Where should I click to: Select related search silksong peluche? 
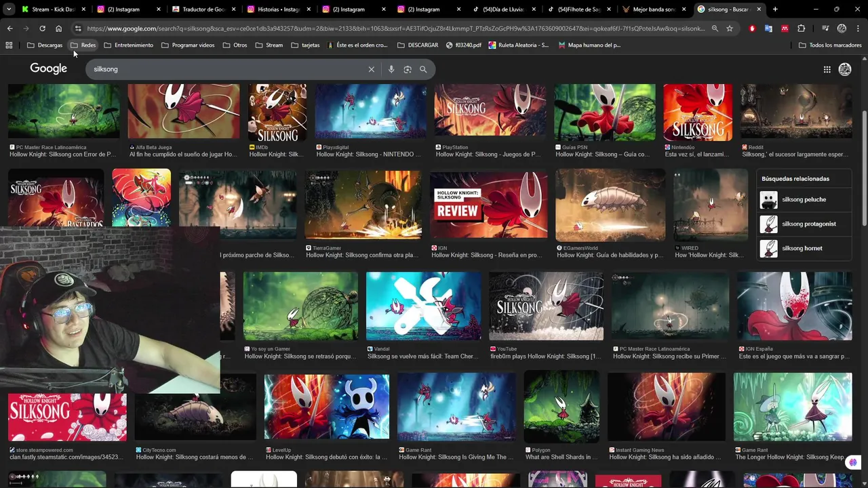click(804, 199)
